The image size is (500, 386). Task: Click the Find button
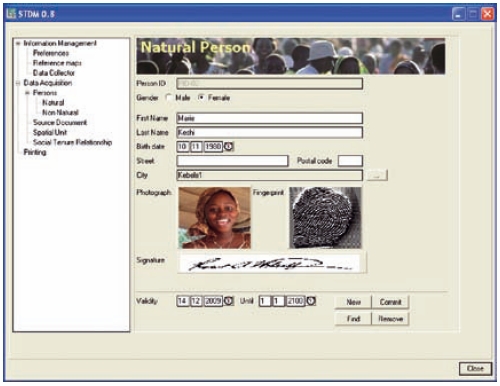point(353,319)
